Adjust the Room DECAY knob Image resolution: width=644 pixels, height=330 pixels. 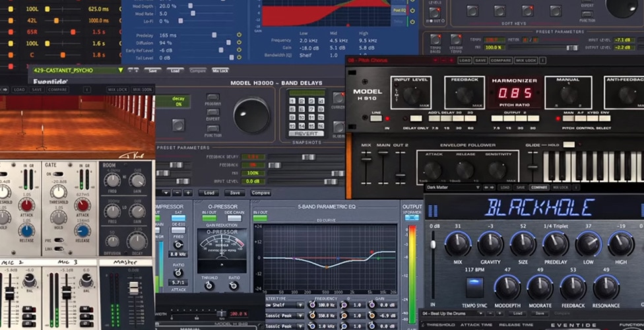click(137, 242)
